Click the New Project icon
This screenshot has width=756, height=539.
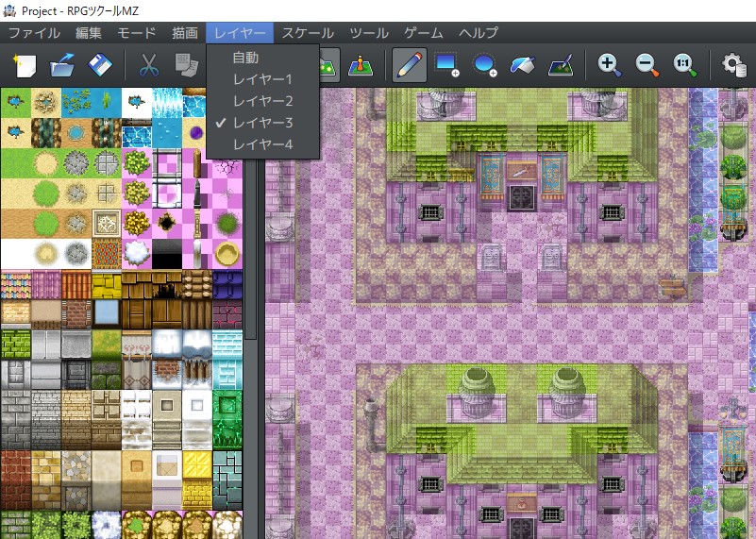point(24,65)
